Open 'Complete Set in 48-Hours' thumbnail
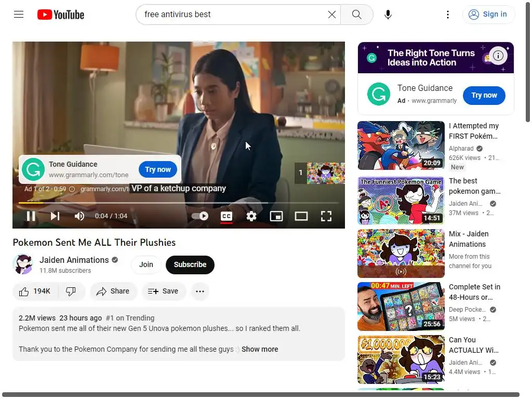The width and height of the screenshot is (532, 399). pos(401,307)
